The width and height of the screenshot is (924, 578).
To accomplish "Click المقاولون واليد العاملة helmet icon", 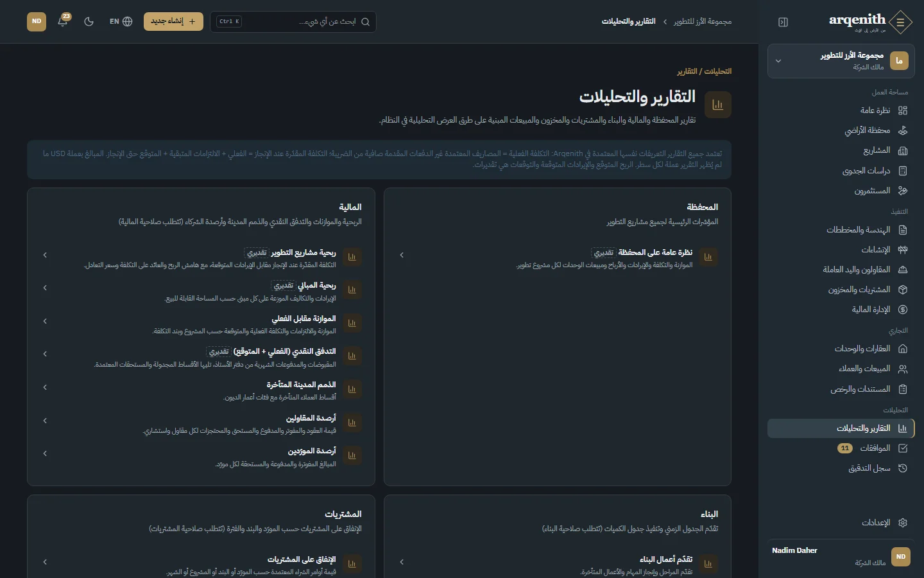I will pyautogui.click(x=903, y=270).
